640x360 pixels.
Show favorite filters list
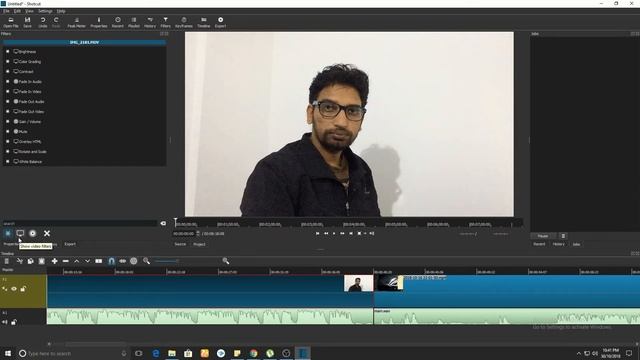(8, 233)
